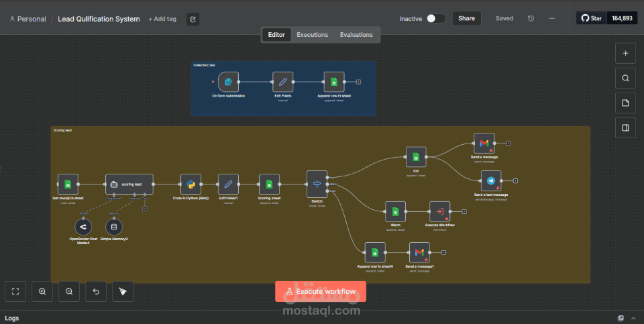Image resolution: width=644 pixels, height=324 pixels.
Task: Select the Warm Google Sheets node
Action: pyautogui.click(x=396, y=211)
